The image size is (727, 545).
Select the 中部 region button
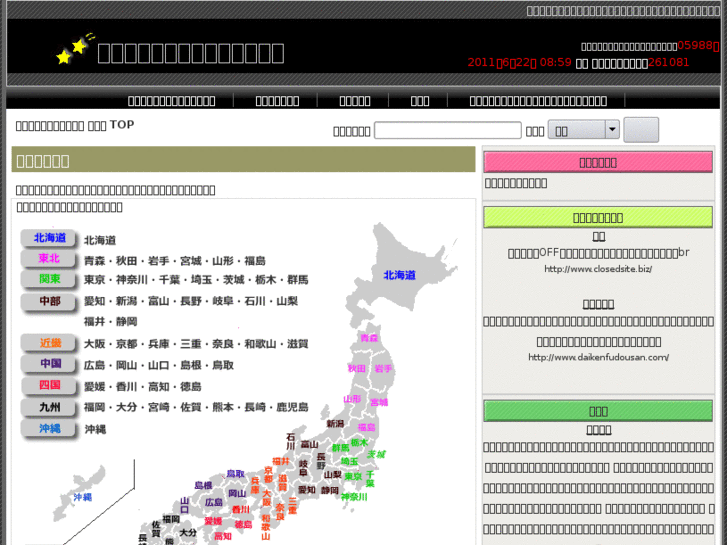pyautogui.click(x=49, y=301)
